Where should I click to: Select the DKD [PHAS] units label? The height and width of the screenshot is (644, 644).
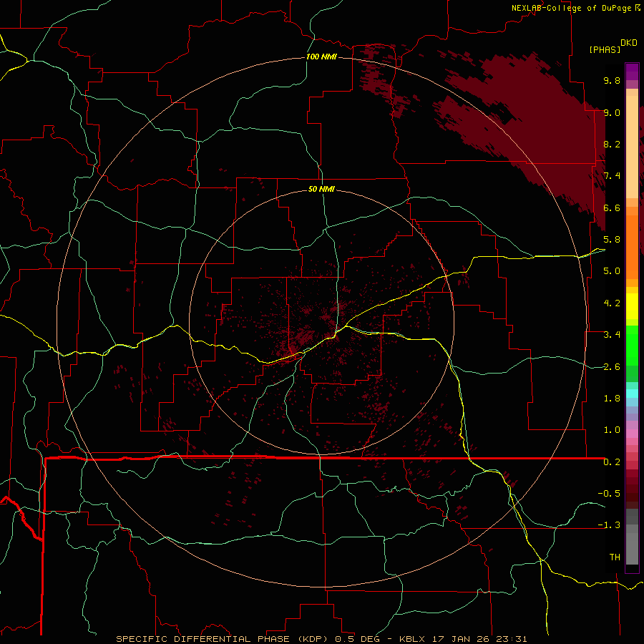[613, 46]
